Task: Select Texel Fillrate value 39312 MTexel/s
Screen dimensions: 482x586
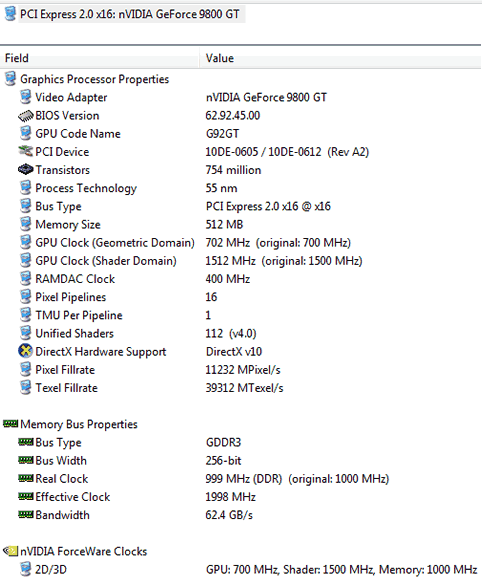Action: click(x=244, y=388)
